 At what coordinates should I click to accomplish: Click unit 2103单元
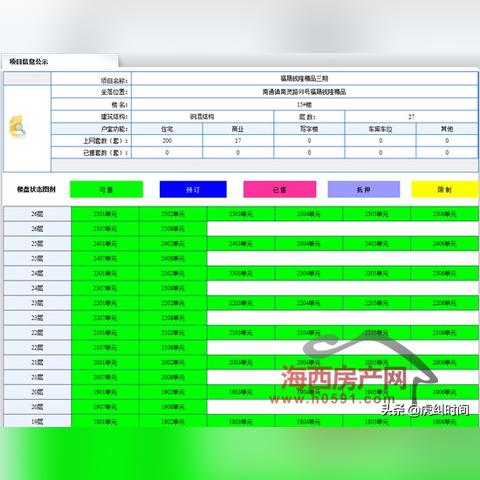[241, 333]
